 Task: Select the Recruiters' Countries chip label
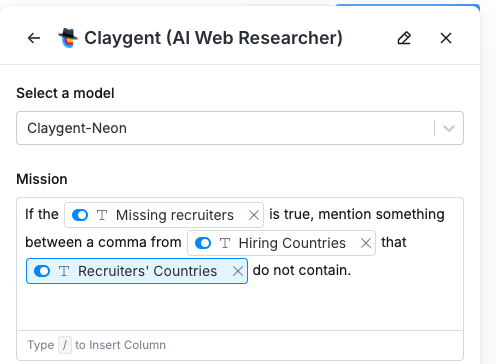147,271
